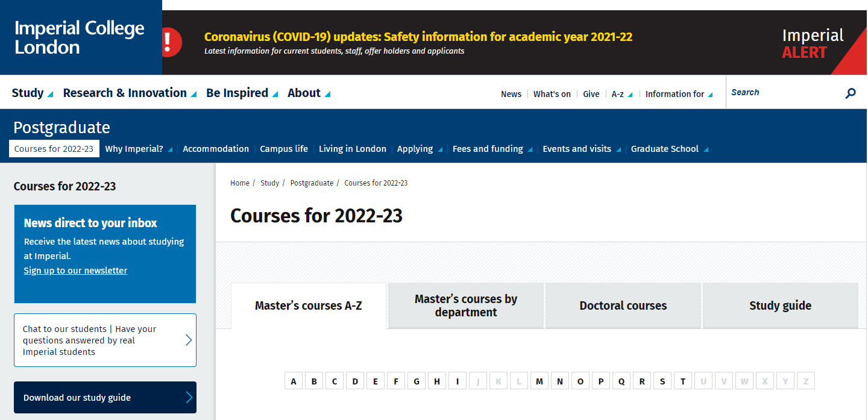868x420 pixels.
Task: Click the Postgraduate breadcrumb link
Action: (x=312, y=183)
